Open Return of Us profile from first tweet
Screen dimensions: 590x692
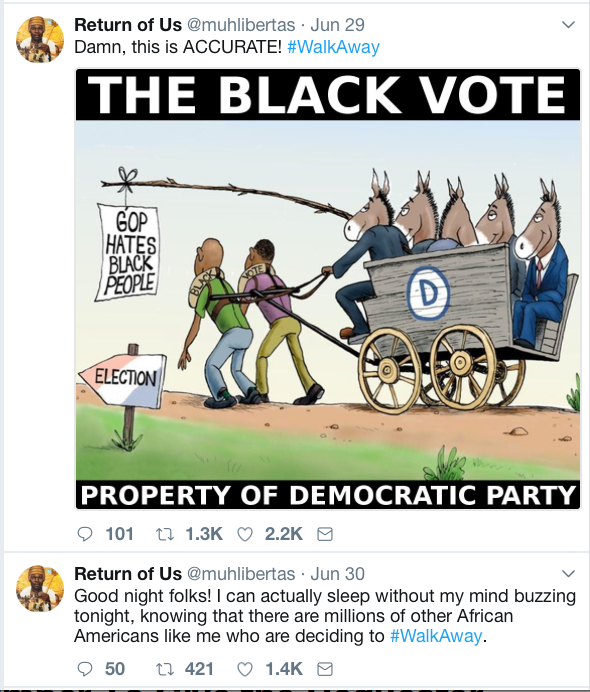[x=128, y=25]
